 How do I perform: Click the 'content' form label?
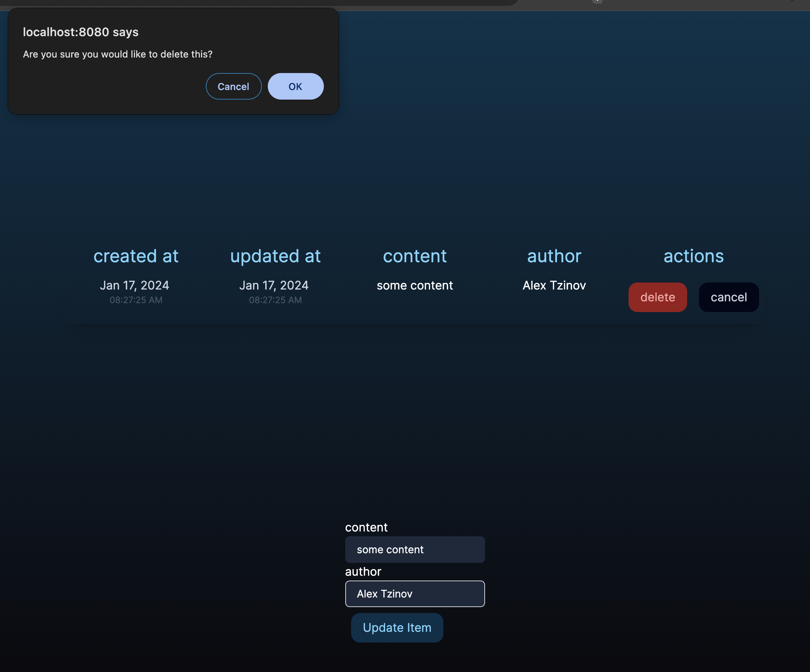[366, 527]
